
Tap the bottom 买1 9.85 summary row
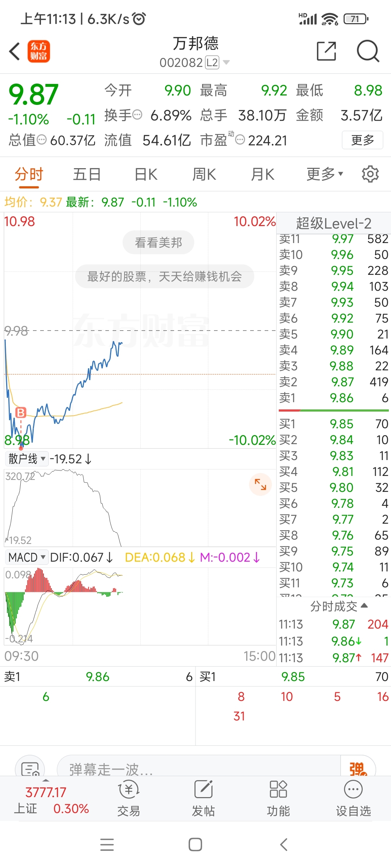click(293, 677)
